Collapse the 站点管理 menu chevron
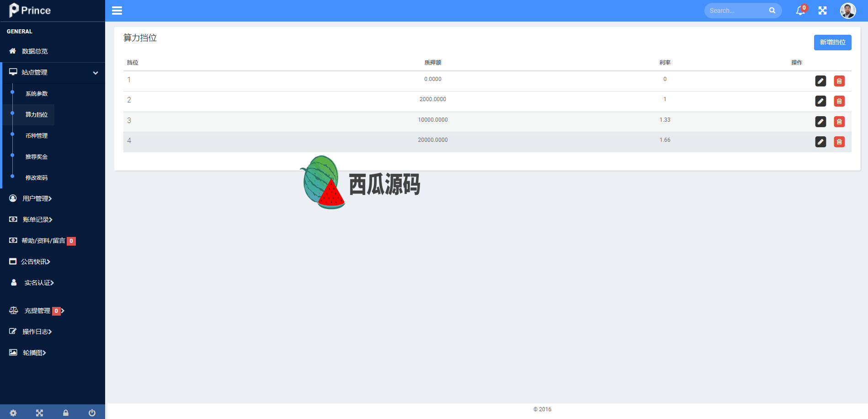Screen dimensions: 868x419 pos(96,73)
